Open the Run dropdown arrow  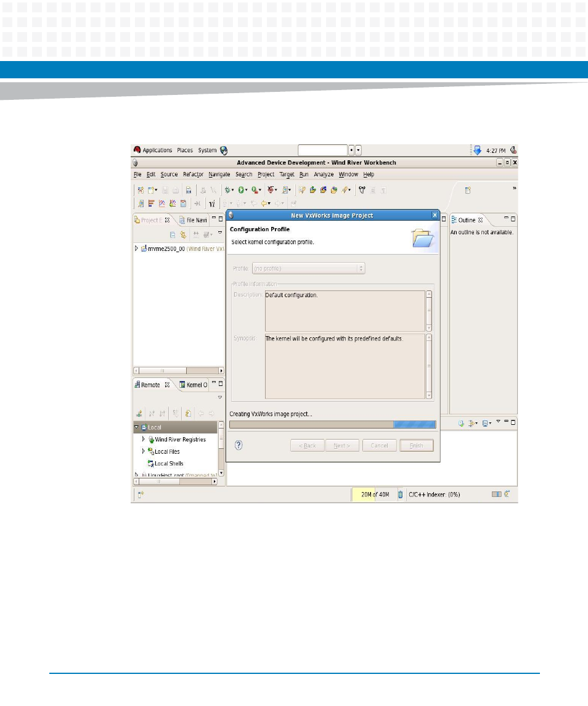tap(247, 191)
